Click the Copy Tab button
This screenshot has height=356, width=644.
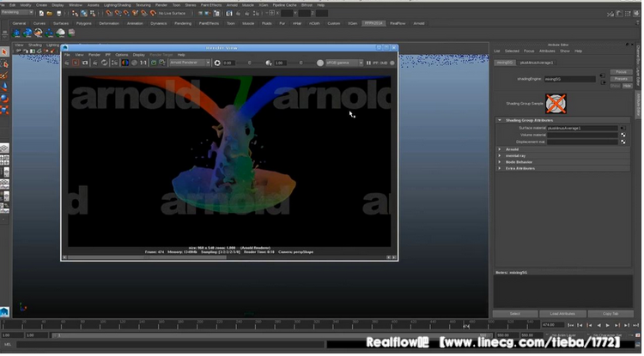pyautogui.click(x=611, y=314)
